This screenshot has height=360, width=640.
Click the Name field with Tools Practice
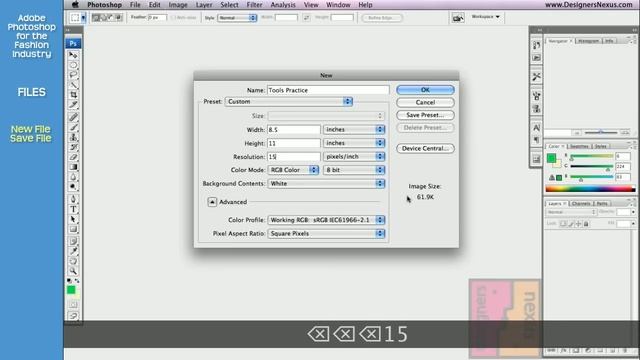point(328,90)
